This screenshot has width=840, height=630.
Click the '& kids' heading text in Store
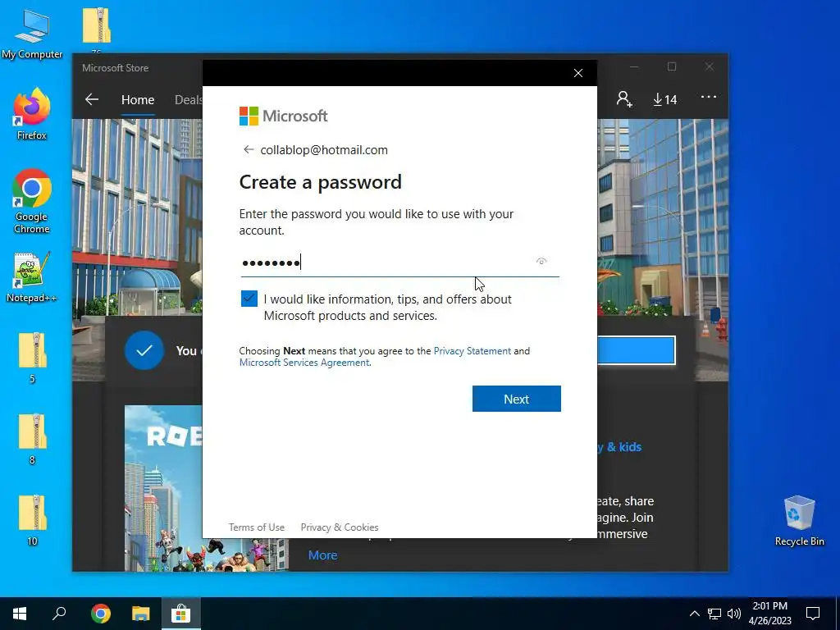(624, 447)
